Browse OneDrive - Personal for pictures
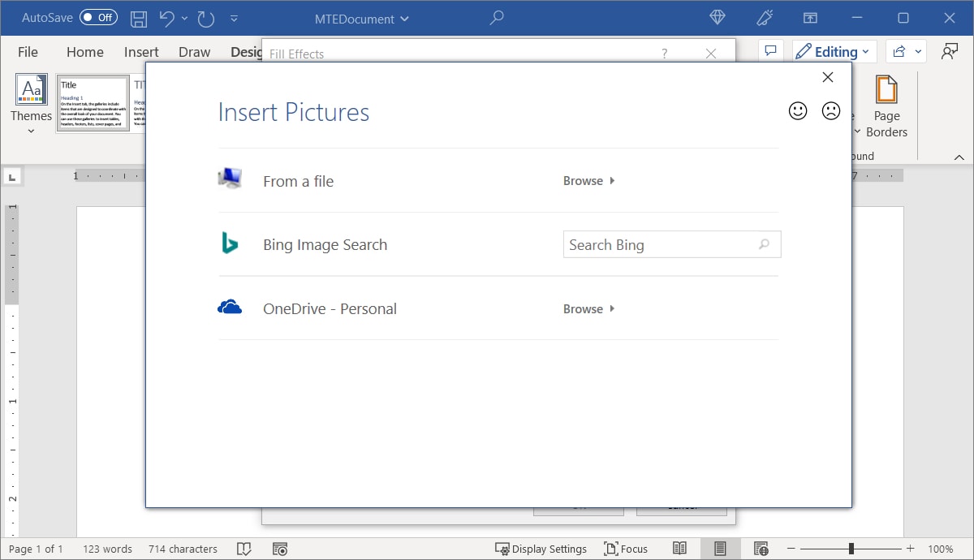This screenshot has width=974, height=560. click(583, 308)
